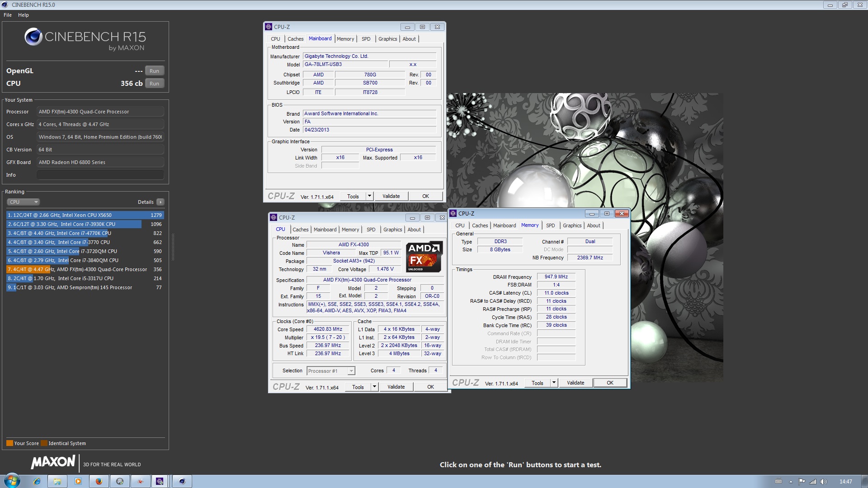The image size is (868, 488).
Task: Switch to Graphics tab in Mainboard window
Action: click(387, 39)
